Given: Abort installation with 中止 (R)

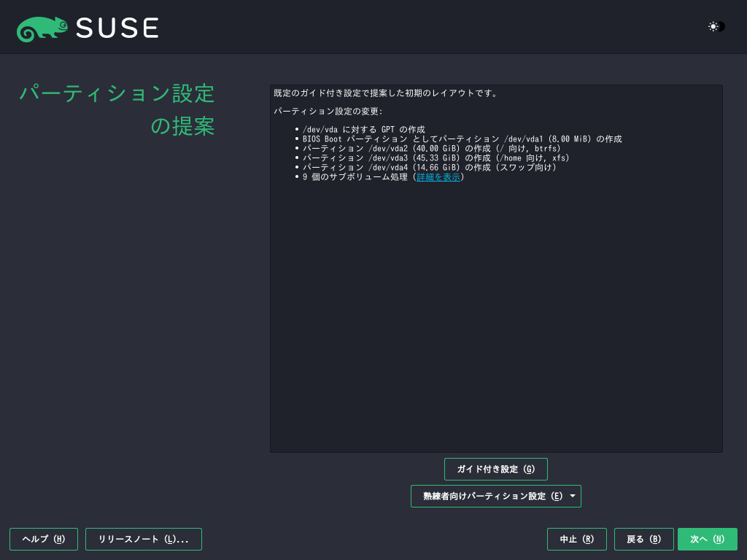Looking at the screenshot, I should pyautogui.click(x=576, y=540).
